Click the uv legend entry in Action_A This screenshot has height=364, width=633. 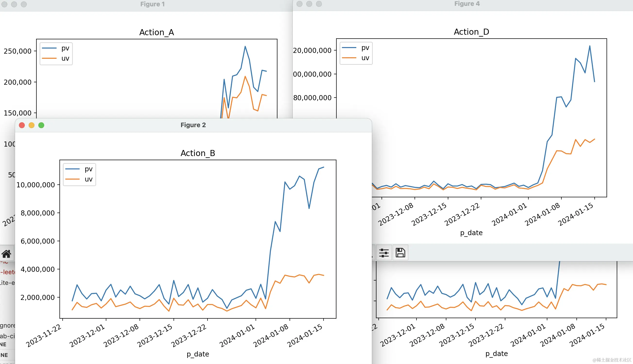65,58
